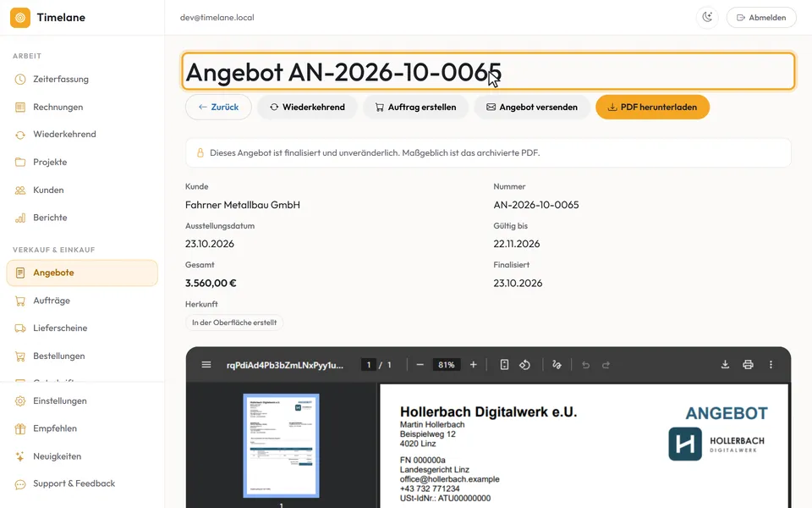The image size is (812, 508).
Task: Rotate the PDF counterclockwise
Action: (x=524, y=365)
